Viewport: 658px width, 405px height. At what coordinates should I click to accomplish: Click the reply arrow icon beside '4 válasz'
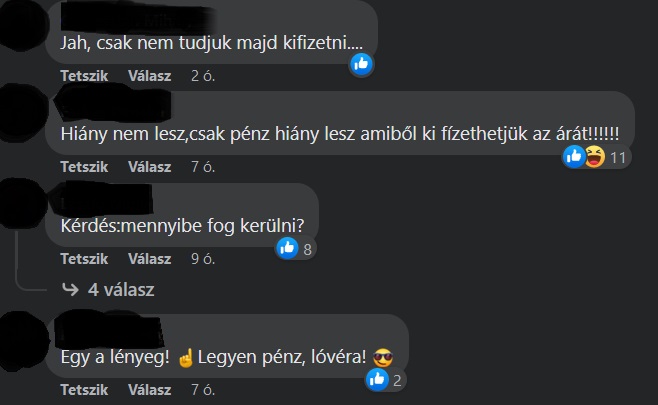pos(70,289)
